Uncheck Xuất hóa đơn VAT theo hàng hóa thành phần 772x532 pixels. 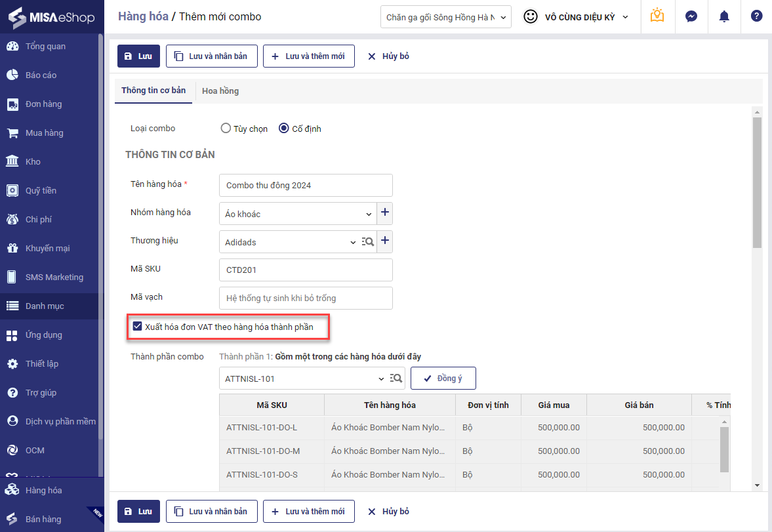[x=137, y=326]
